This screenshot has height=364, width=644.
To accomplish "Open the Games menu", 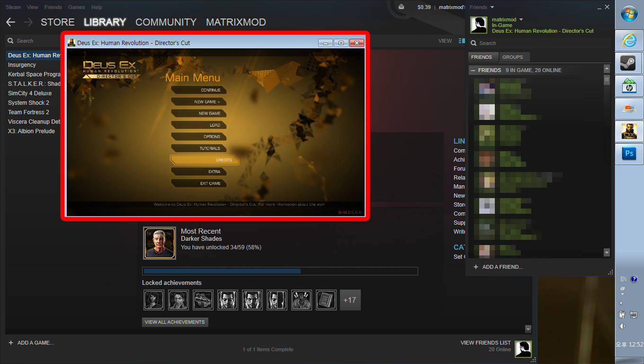I will coord(77,7).
